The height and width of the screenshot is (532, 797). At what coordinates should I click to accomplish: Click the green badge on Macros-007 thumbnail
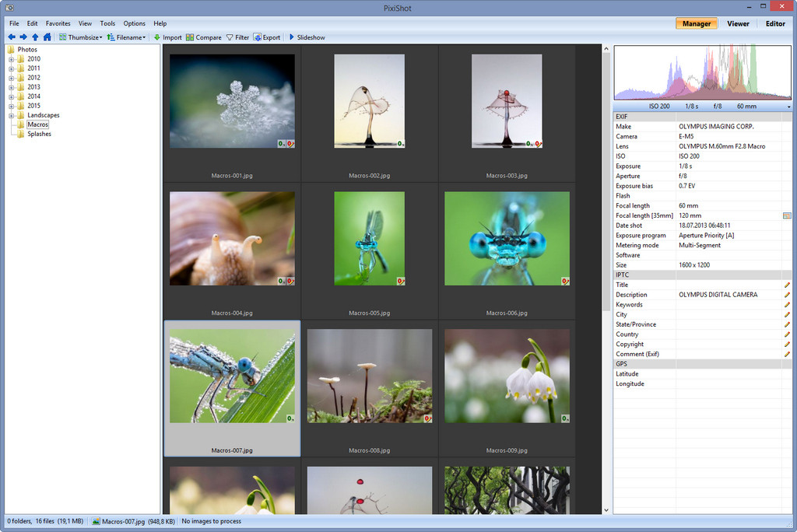(290, 418)
